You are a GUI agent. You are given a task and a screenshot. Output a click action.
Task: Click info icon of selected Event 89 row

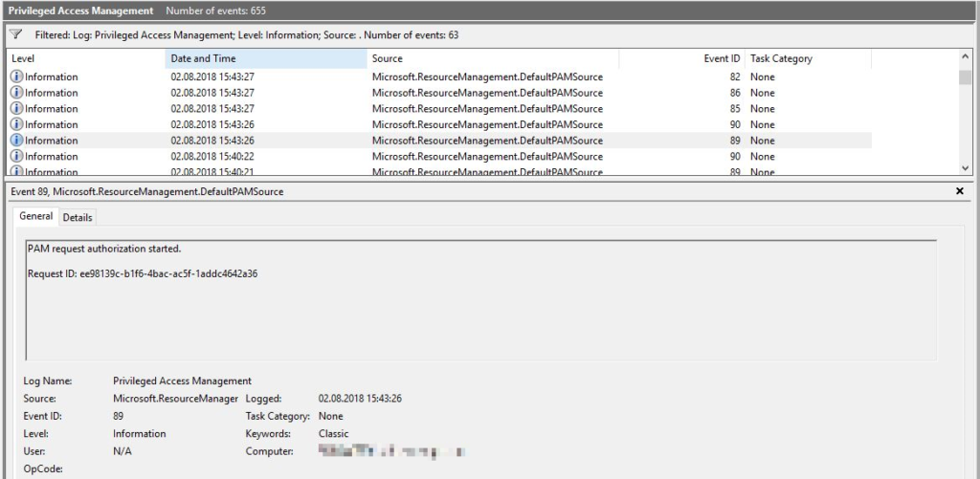click(x=16, y=141)
